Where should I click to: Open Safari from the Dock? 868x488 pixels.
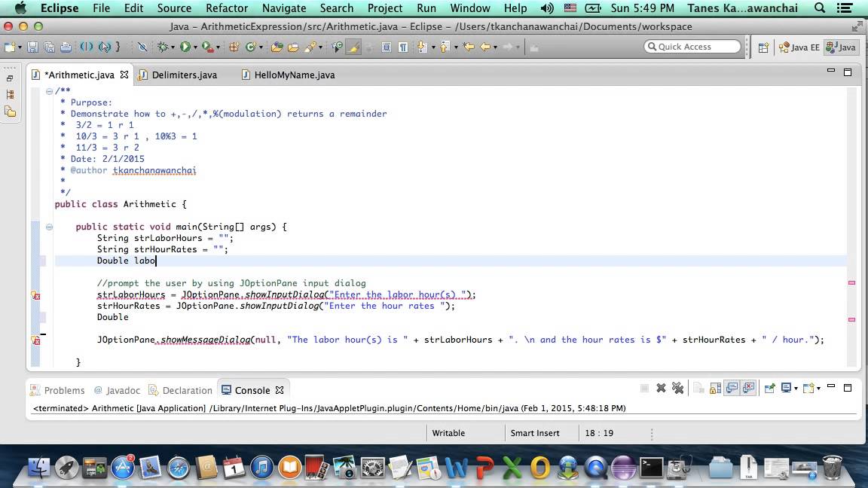click(x=179, y=468)
